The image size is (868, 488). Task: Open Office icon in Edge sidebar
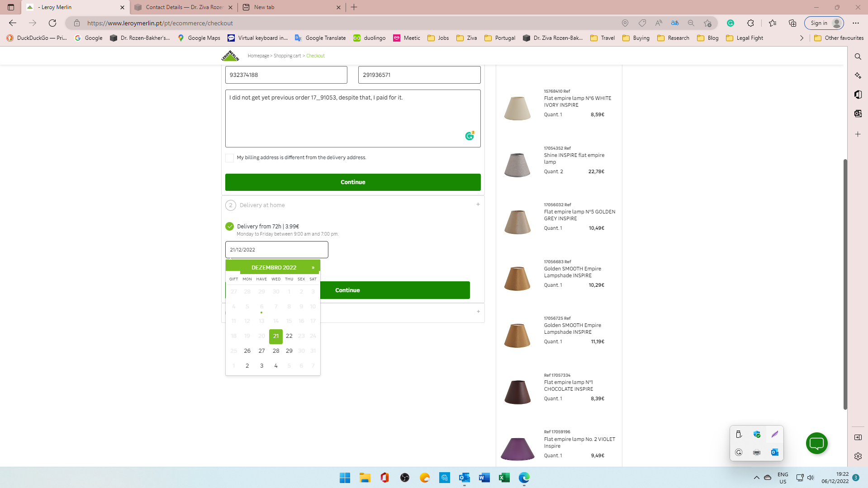[x=858, y=95]
